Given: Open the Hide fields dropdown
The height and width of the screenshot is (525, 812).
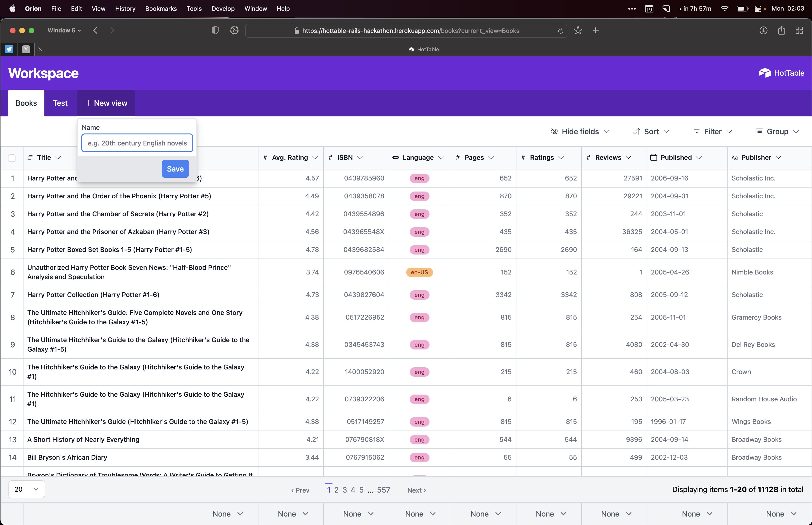Looking at the screenshot, I should (580, 132).
